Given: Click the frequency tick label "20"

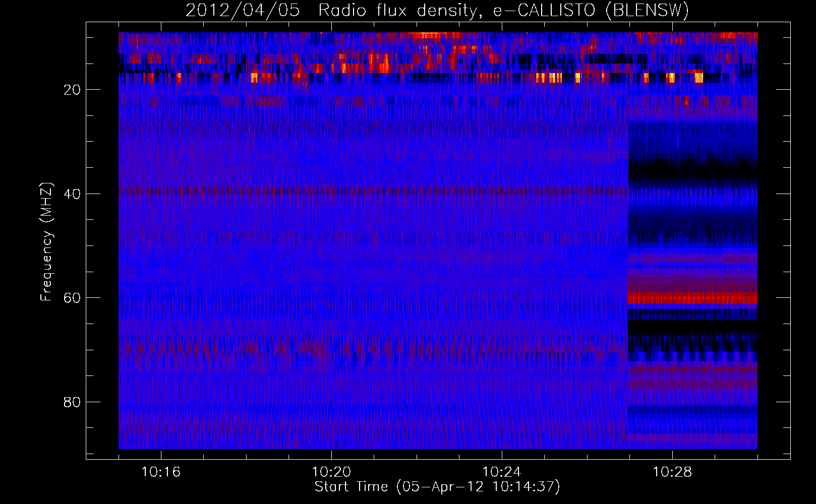Looking at the screenshot, I should tap(73, 90).
